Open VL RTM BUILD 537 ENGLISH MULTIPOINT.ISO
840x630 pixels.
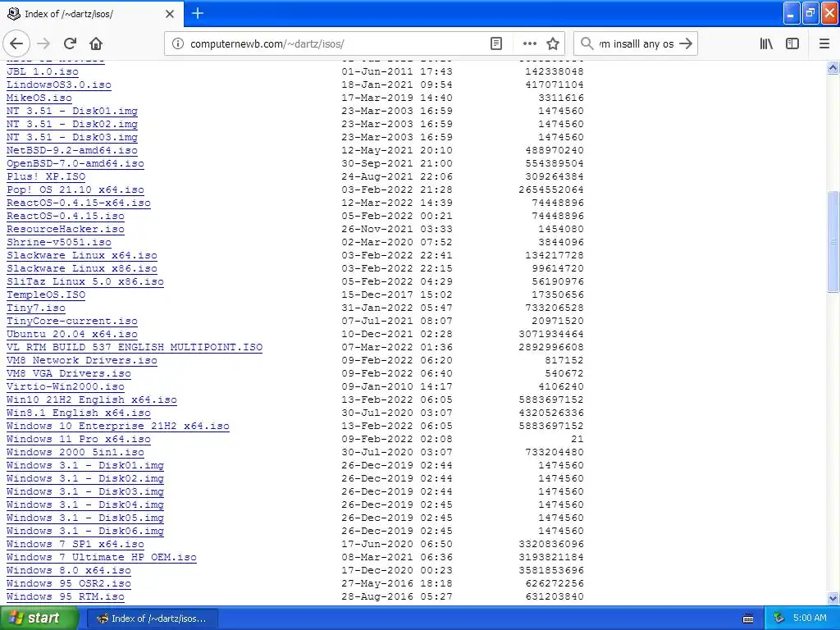pyautogui.click(x=135, y=347)
